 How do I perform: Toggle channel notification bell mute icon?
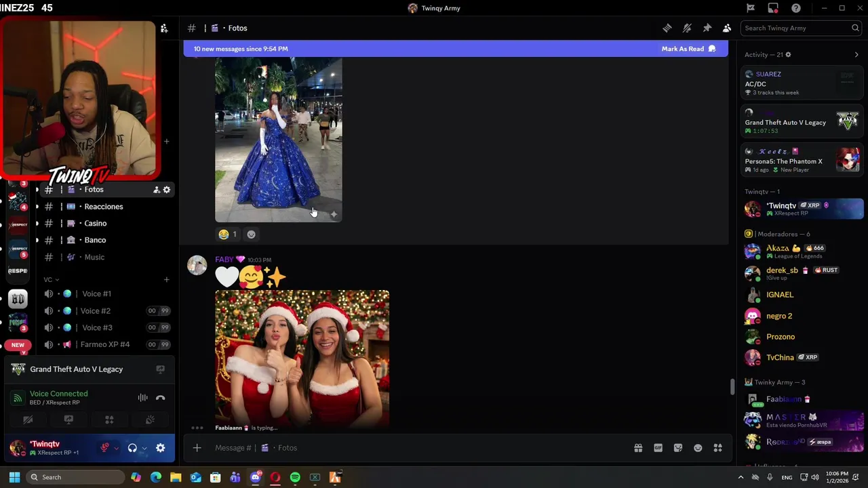tap(687, 28)
